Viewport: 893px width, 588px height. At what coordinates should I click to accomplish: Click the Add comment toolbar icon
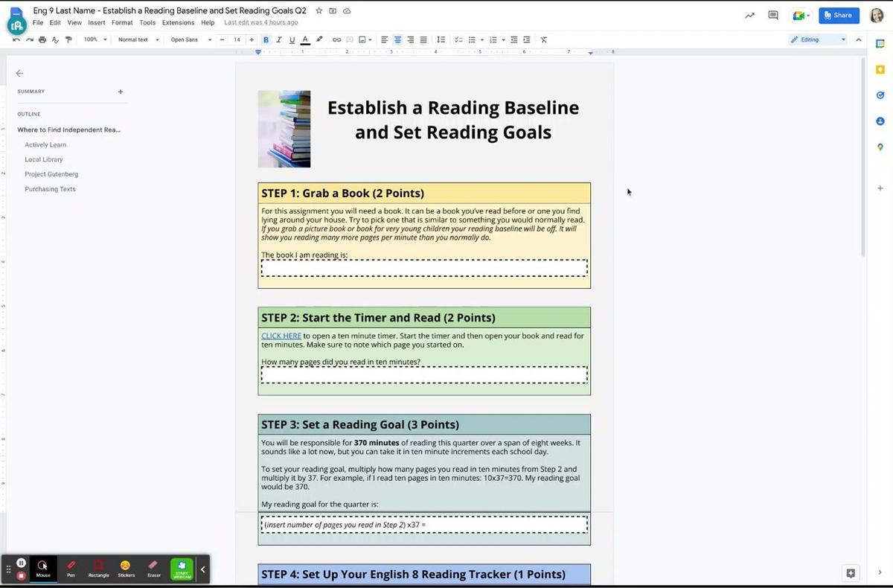[x=349, y=39]
